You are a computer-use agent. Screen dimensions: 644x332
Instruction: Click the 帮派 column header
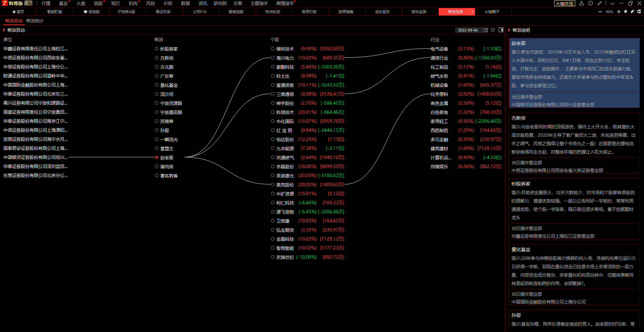point(159,40)
